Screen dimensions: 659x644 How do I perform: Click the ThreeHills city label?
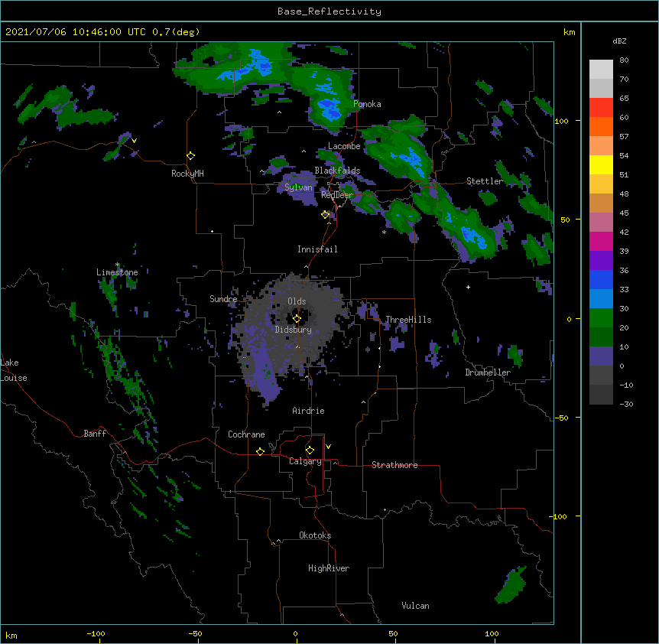click(408, 320)
